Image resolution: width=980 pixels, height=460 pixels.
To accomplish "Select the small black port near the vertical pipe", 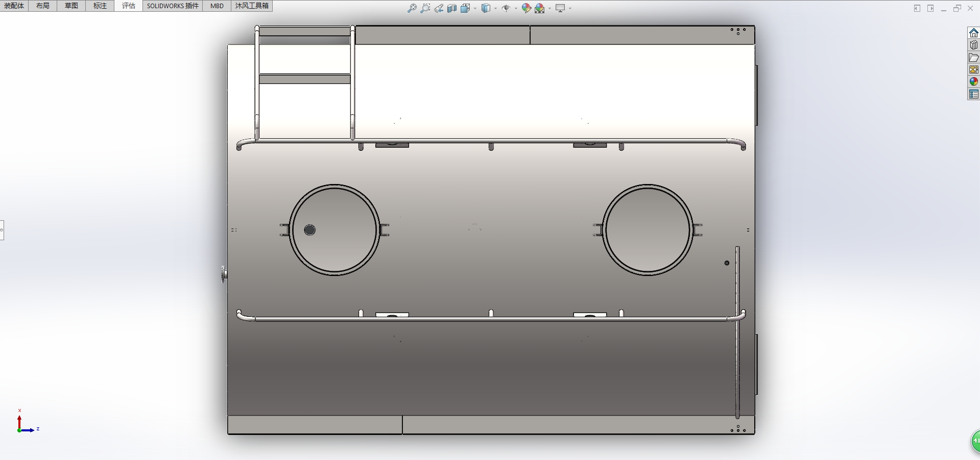I will pyautogui.click(x=727, y=263).
